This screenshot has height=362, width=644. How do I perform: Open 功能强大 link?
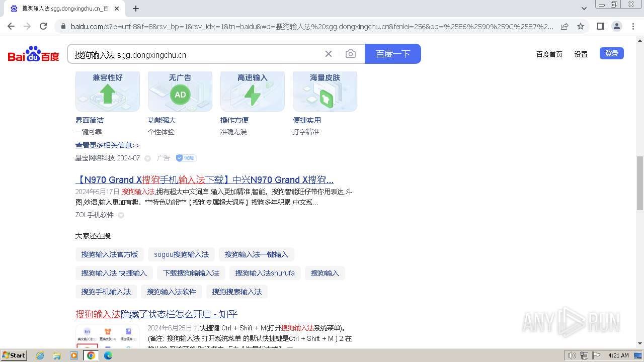[162, 120]
